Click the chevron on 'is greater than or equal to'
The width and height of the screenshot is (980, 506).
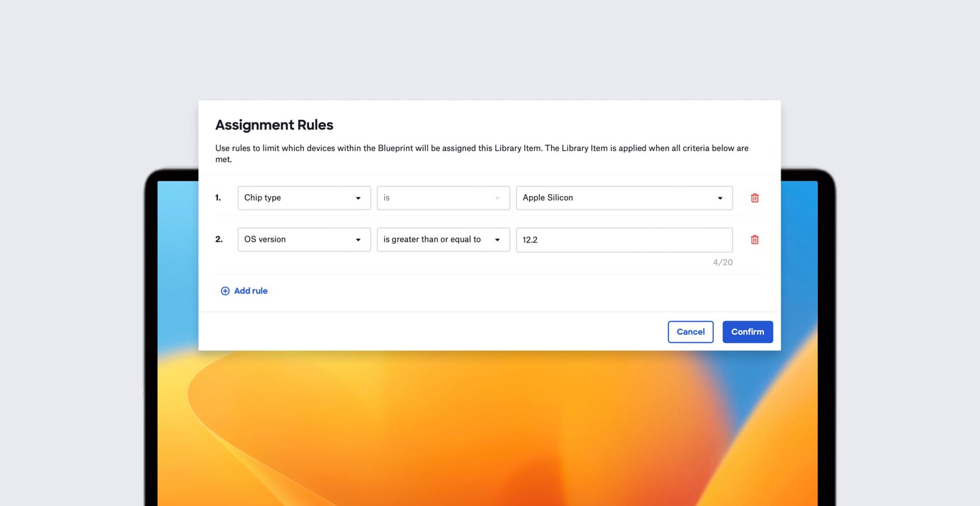point(497,239)
